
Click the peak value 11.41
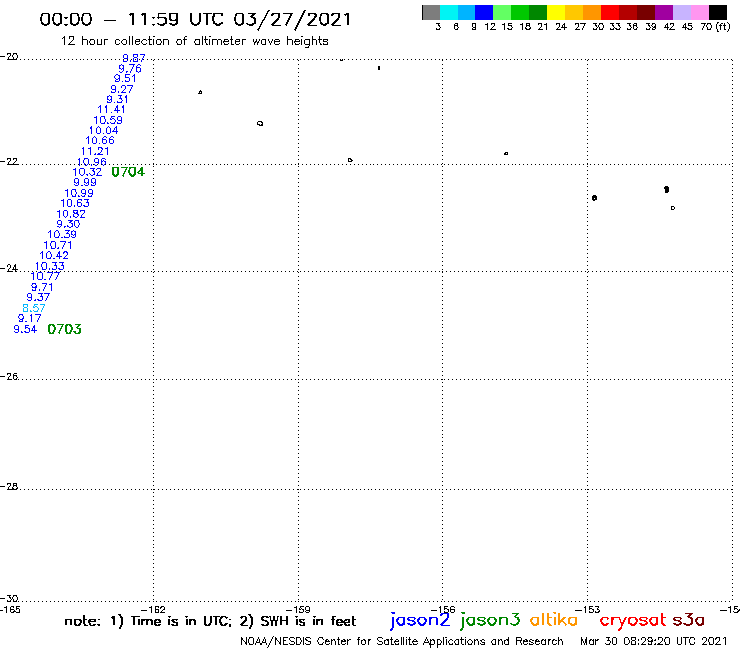coord(111,110)
